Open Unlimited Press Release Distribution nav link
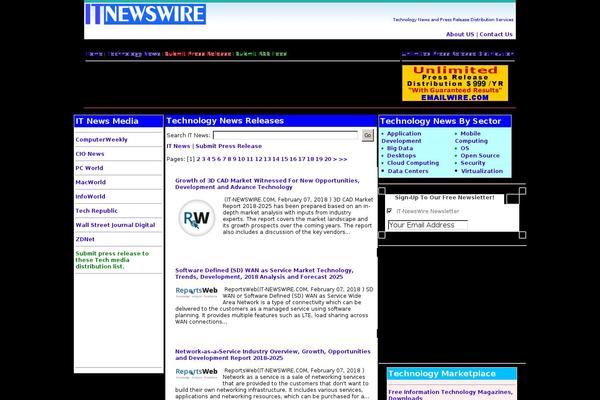 click(458, 54)
